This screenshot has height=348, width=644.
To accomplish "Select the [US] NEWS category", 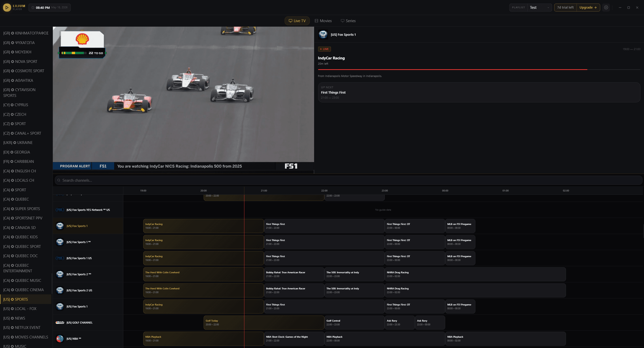I will tap(26, 318).
